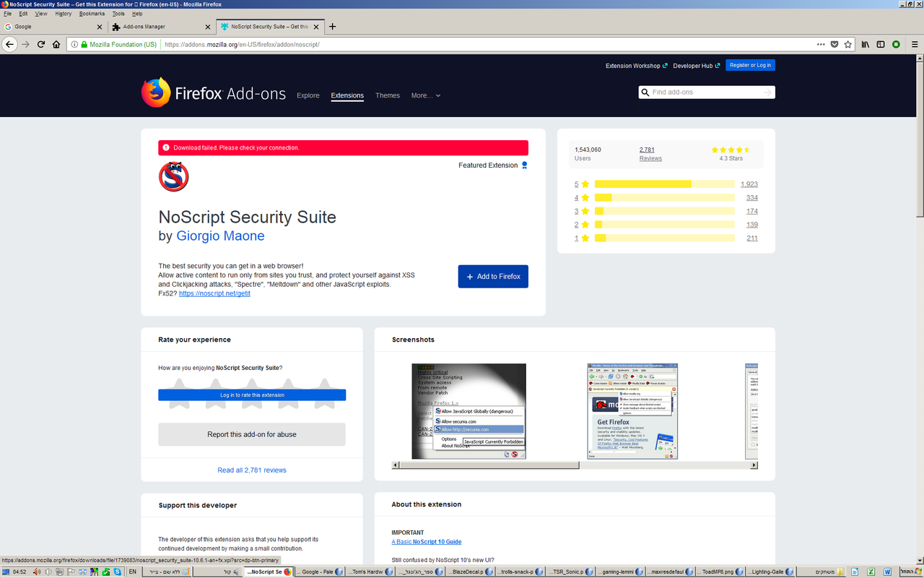Viewport: 924px width, 578px height.
Task: Toggle sidebars toolbar icon
Action: pyautogui.click(x=881, y=44)
